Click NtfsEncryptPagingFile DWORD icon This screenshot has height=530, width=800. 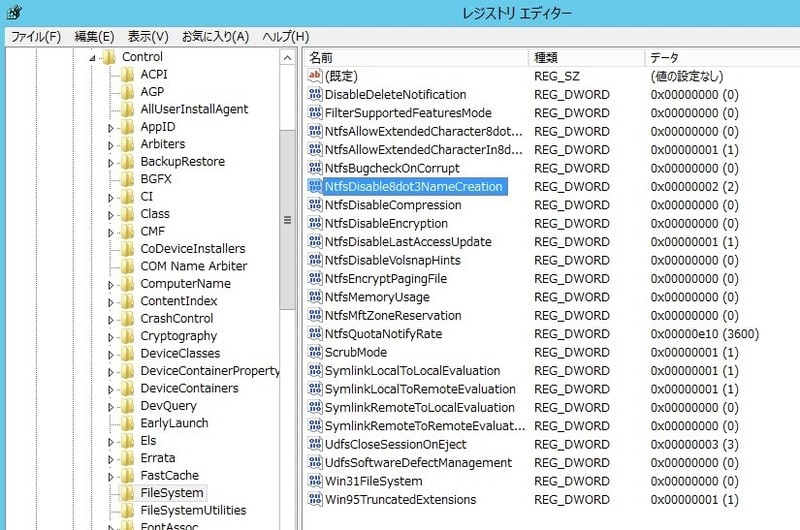(x=315, y=278)
